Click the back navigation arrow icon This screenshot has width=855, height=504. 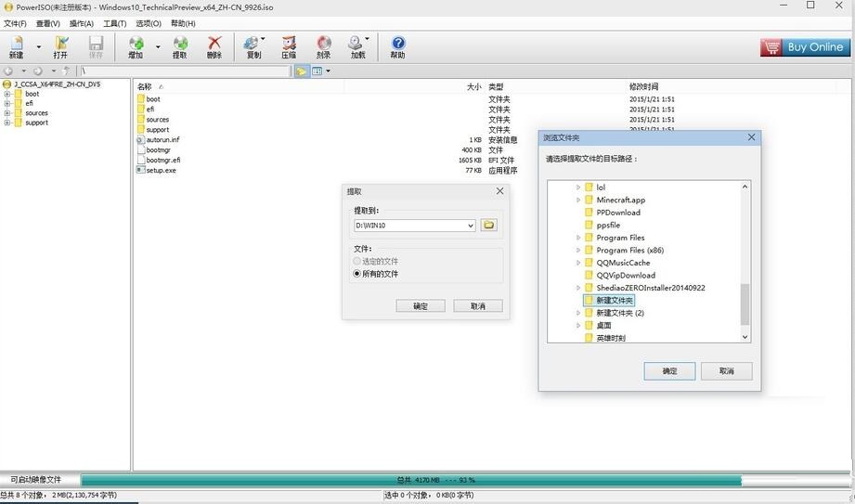point(8,71)
